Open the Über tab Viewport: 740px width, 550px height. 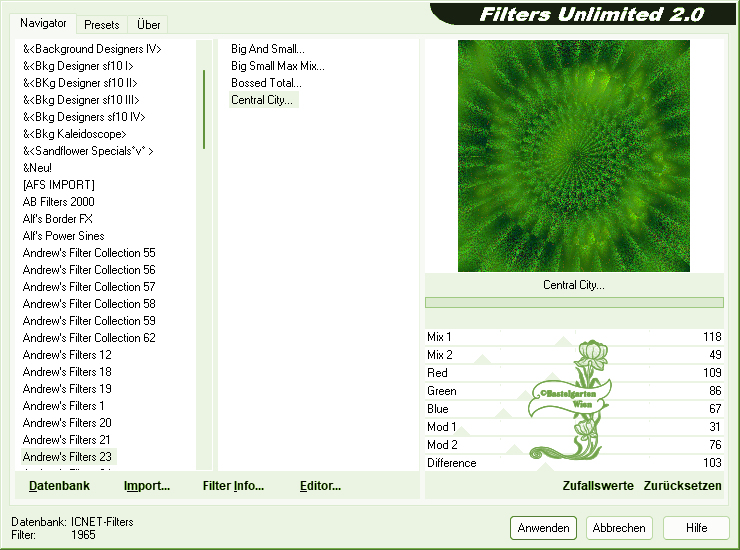click(x=148, y=25)
